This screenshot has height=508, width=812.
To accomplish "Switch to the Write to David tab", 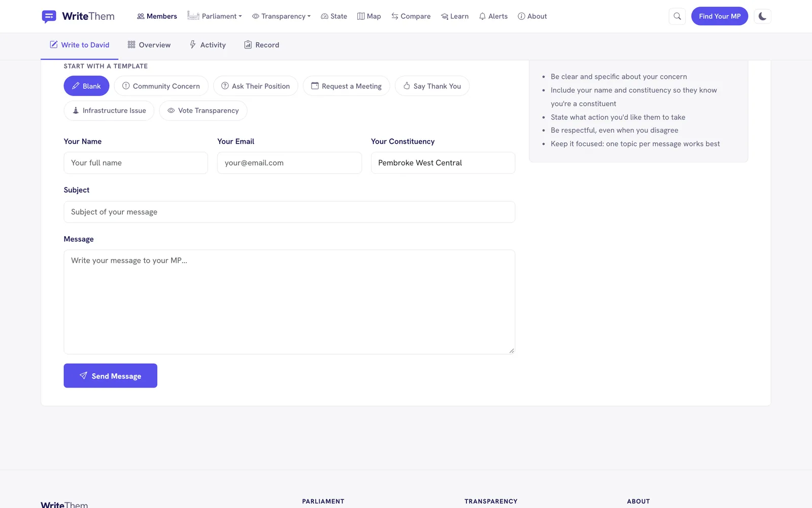I will [80, 45].
